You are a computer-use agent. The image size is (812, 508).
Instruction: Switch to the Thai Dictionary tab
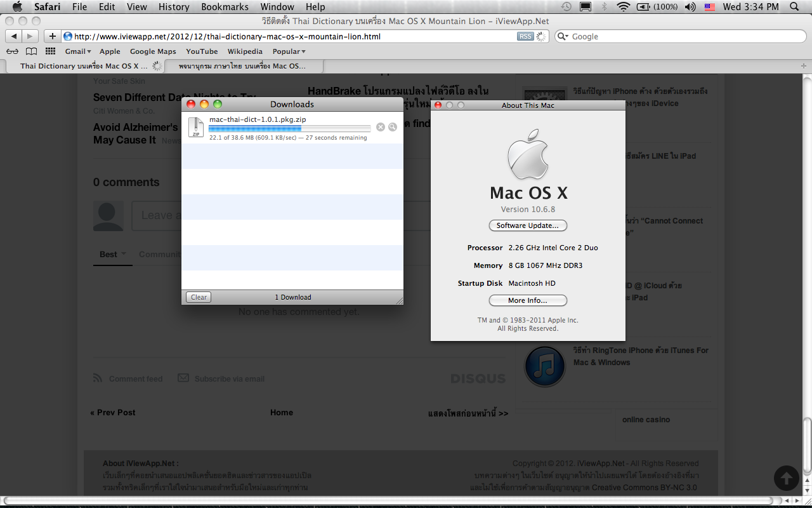[x=84, y=66]
